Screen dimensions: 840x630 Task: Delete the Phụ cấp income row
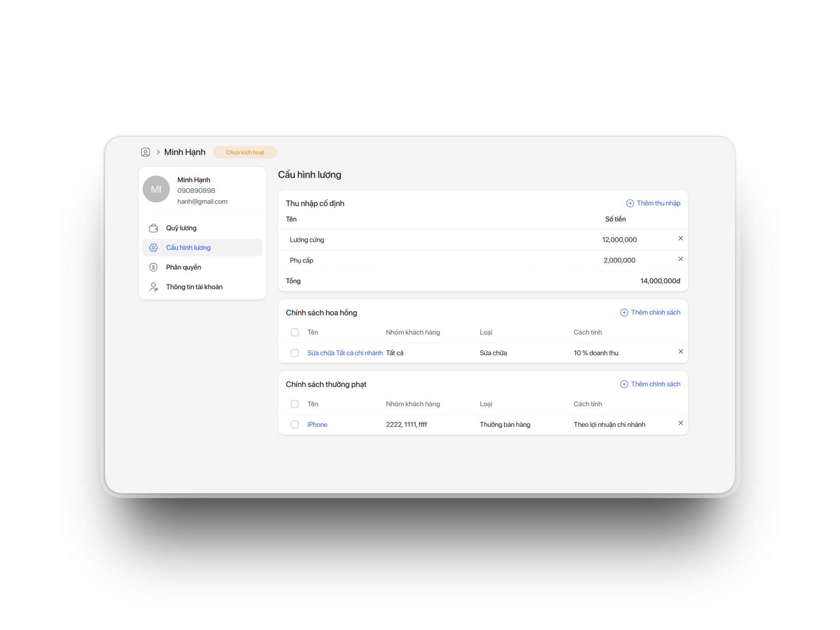click(680, 259)
